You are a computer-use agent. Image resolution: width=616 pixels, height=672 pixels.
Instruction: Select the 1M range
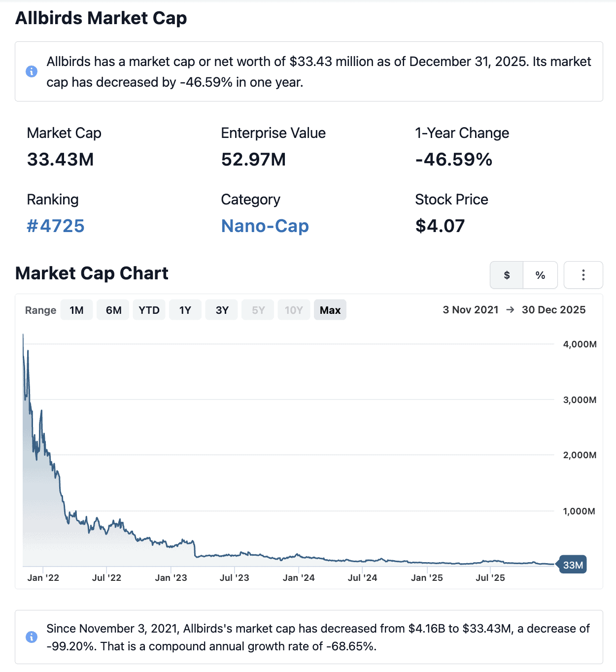tap(76, 310)
